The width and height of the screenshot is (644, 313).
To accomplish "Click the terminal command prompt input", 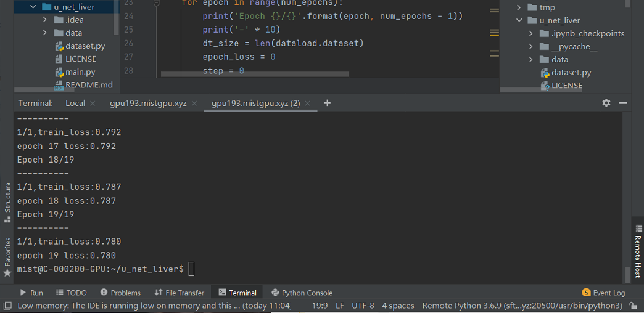I will tap(191, 269).
